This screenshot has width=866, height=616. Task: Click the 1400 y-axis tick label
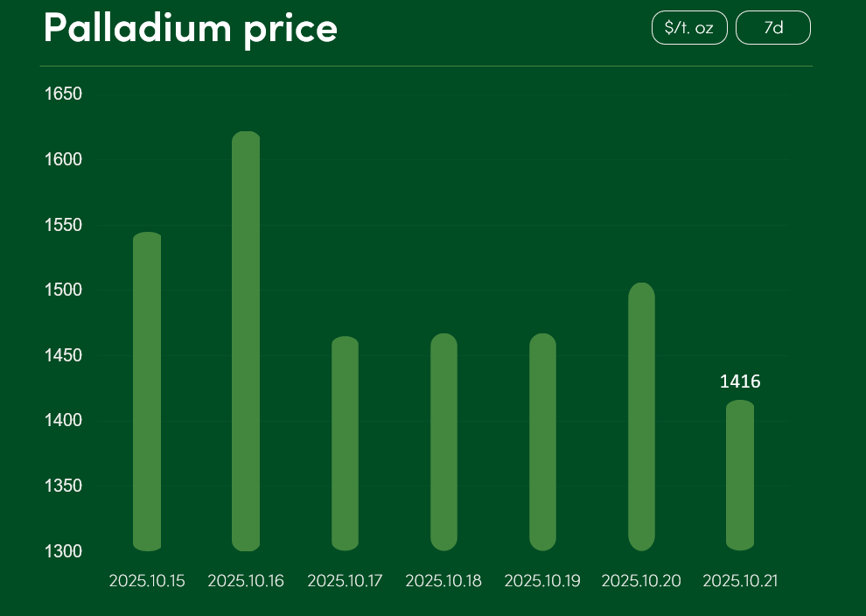(63, 421)
